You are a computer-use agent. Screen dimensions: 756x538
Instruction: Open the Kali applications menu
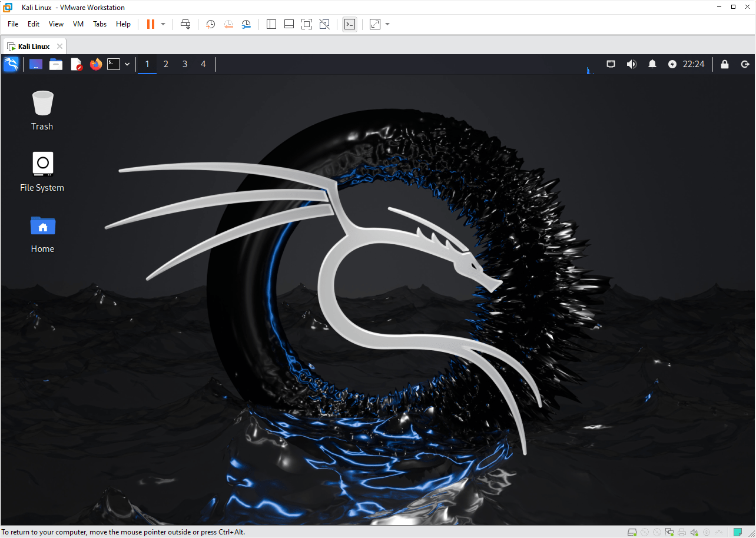point(11,64)
